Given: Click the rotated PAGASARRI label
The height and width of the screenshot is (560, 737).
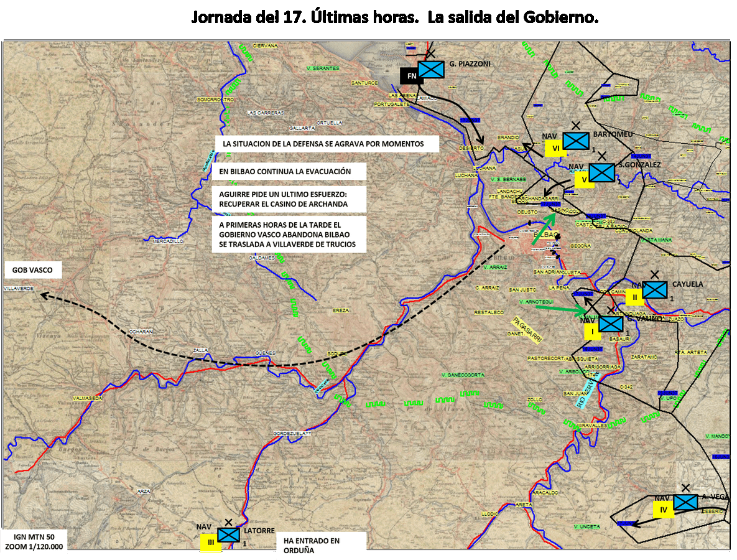Looking at the screenshot, I should 527,330.
